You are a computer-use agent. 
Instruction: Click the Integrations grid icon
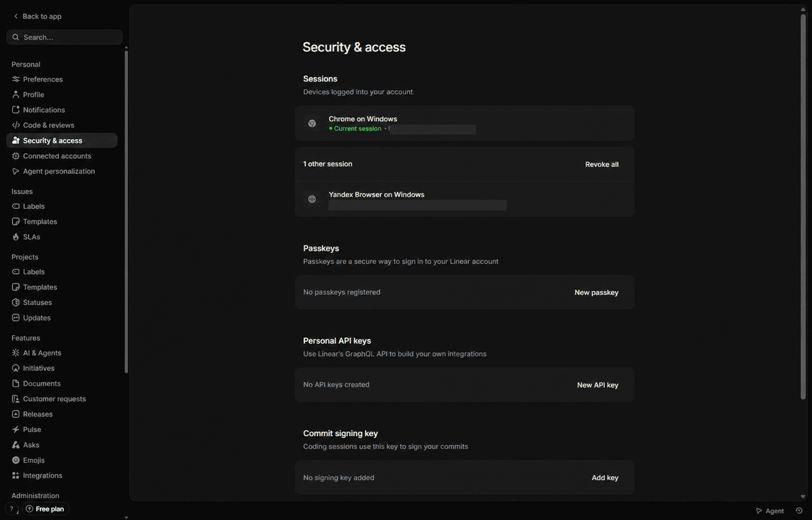[16, 475]
